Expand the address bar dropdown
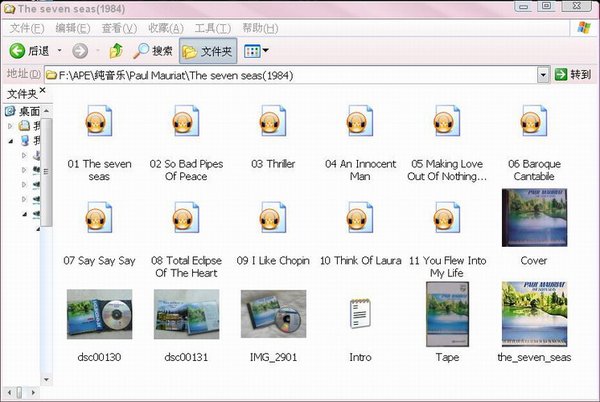600x402 pixels. click(543, 75)
